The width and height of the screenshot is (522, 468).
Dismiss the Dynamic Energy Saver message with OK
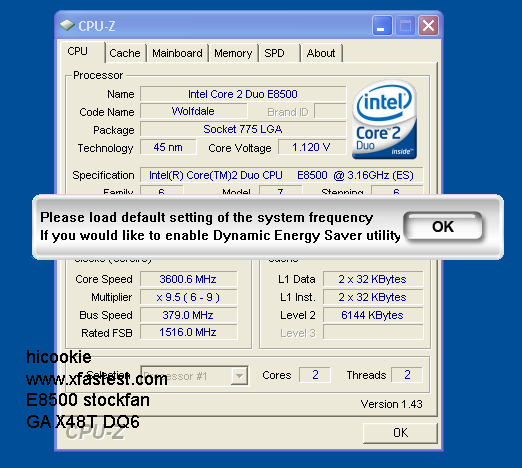tap(443, 227)
